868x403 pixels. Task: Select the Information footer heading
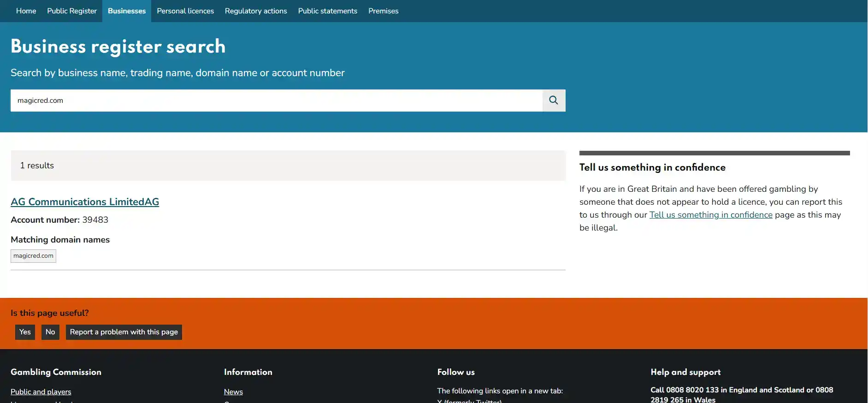(x=248, y=372)
